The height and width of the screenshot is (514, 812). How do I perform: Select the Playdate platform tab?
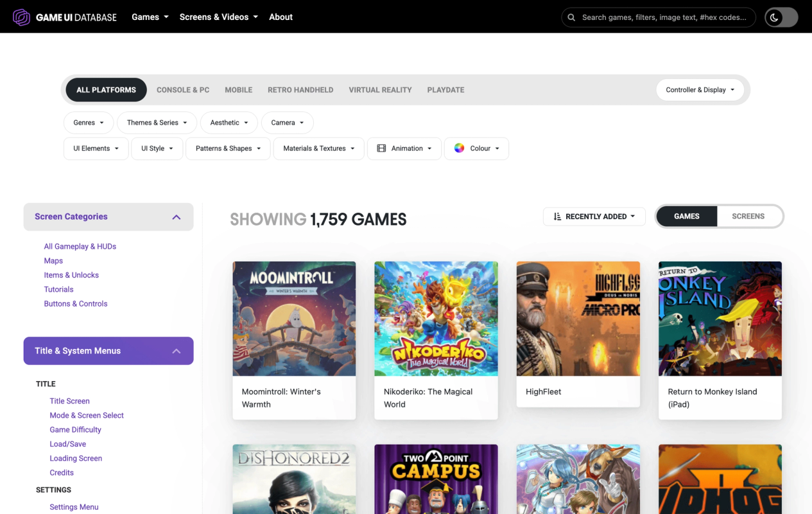(445, 90)
